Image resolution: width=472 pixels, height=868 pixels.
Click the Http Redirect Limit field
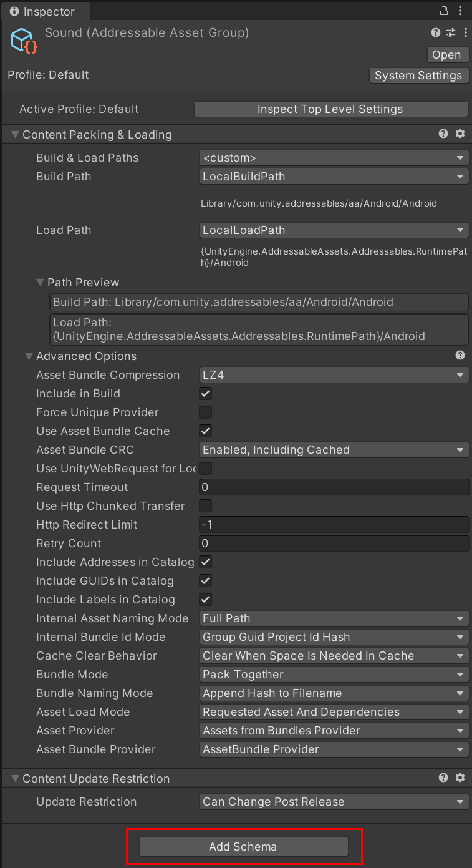[x=334, y=525]
